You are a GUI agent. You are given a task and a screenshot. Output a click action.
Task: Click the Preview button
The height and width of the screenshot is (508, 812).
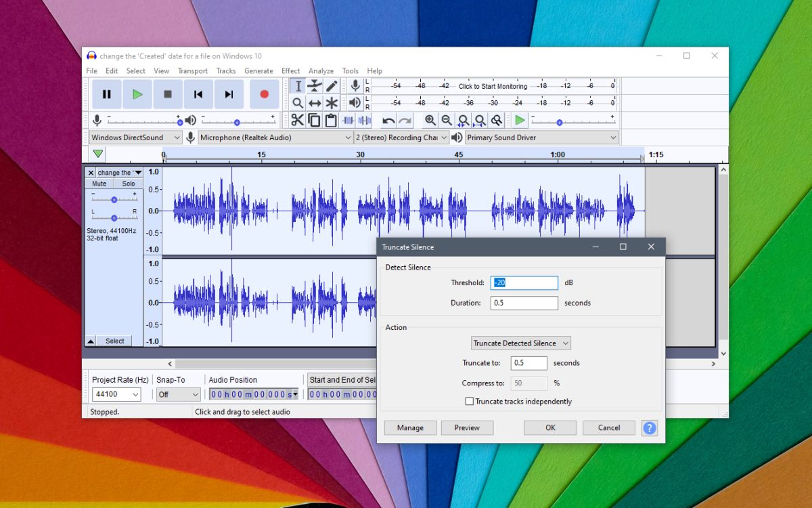coord(467,427)
